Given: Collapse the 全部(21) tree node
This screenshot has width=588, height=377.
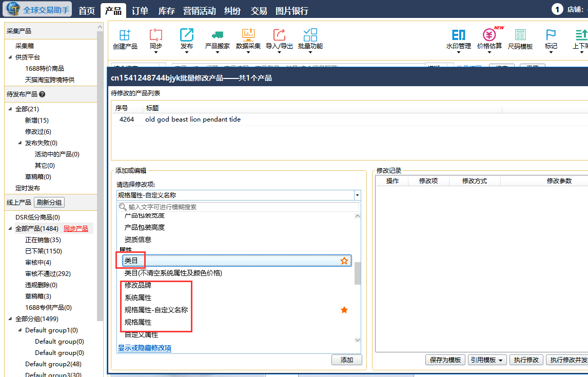Looking at the screenshot, I should 10,109.
